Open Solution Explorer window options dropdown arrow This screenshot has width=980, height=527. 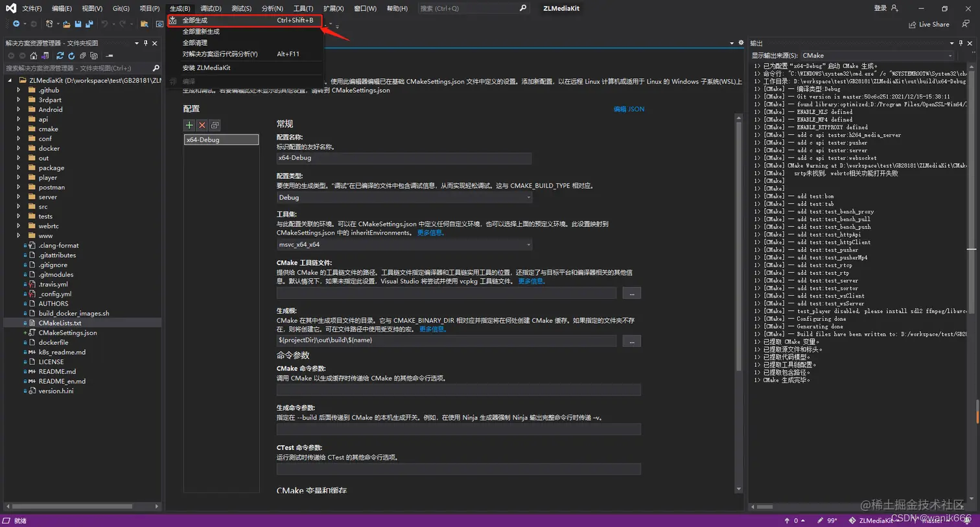click(x=136, y=43)
